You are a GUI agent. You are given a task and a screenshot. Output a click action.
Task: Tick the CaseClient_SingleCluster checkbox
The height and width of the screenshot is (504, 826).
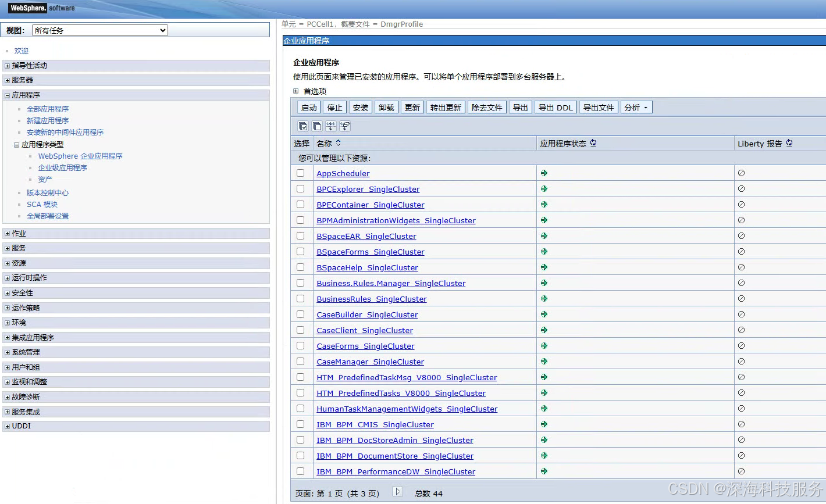[301, 330]
